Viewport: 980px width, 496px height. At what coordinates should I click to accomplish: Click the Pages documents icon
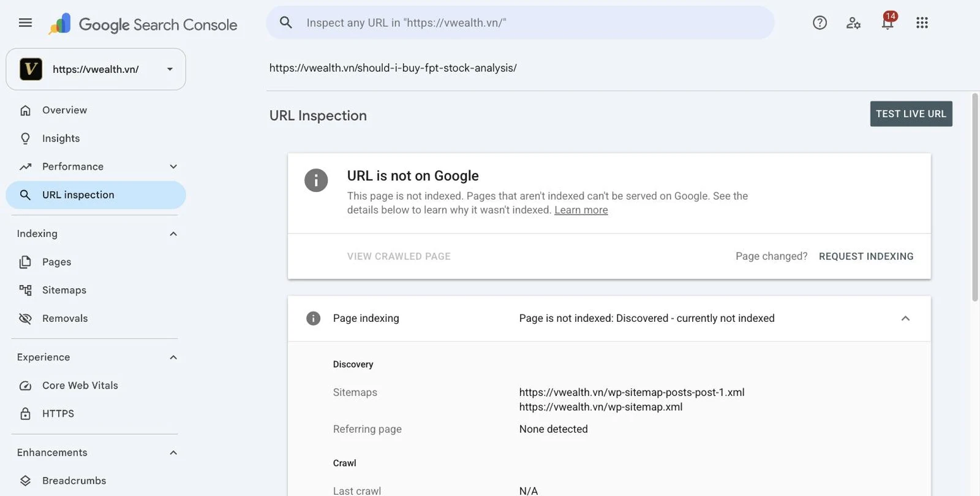(25, 262)
